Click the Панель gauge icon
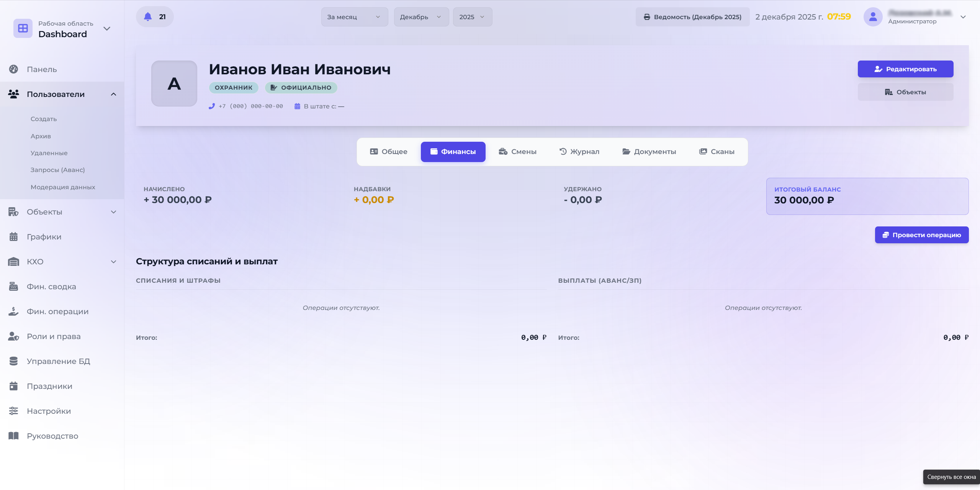 point(13,69)
